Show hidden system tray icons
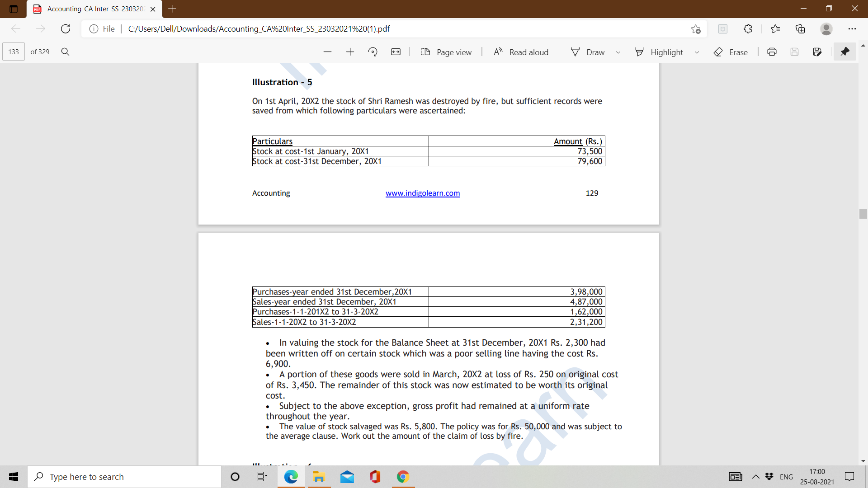 tap(755, 477)
